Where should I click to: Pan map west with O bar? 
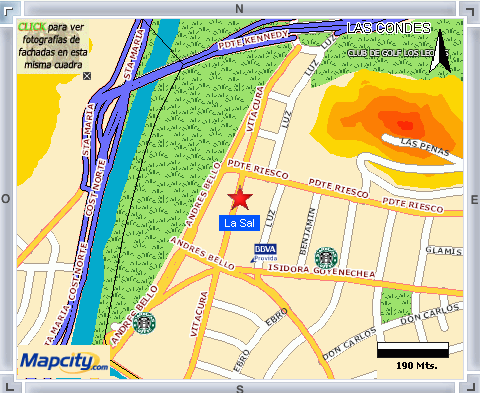coord(7,199)
